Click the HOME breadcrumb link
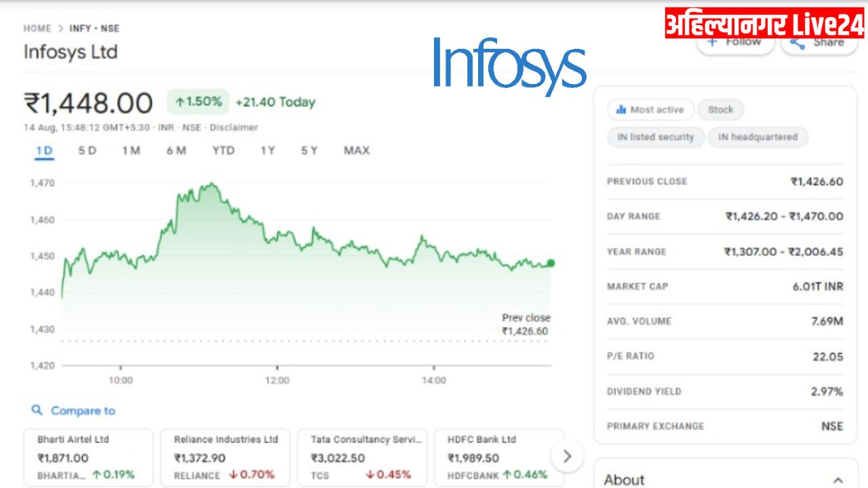The image size is (868, 488). 37,28
